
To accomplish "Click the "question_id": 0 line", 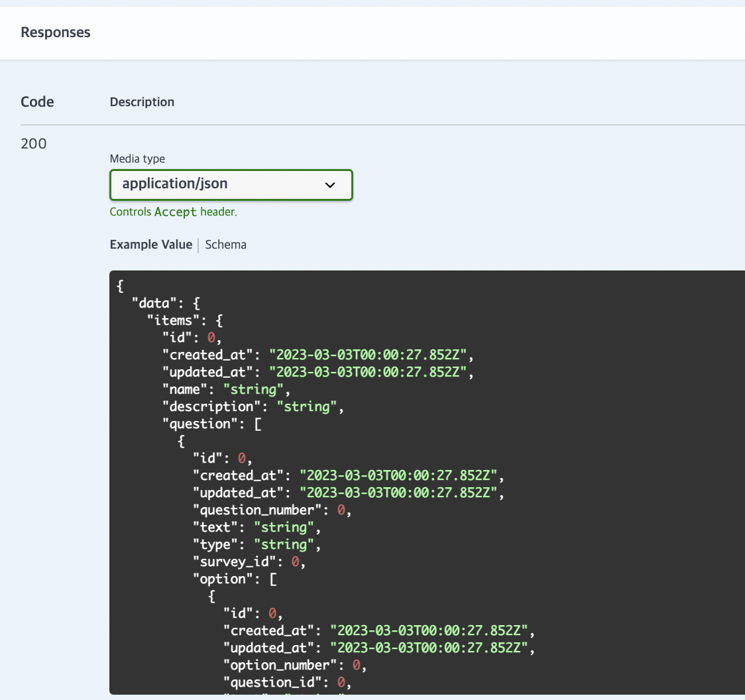I will tap(287, 682).
